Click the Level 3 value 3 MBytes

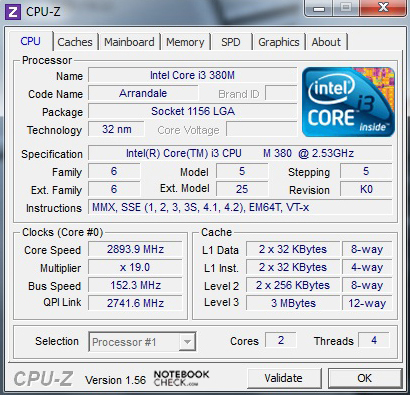[x=293, y=303]
